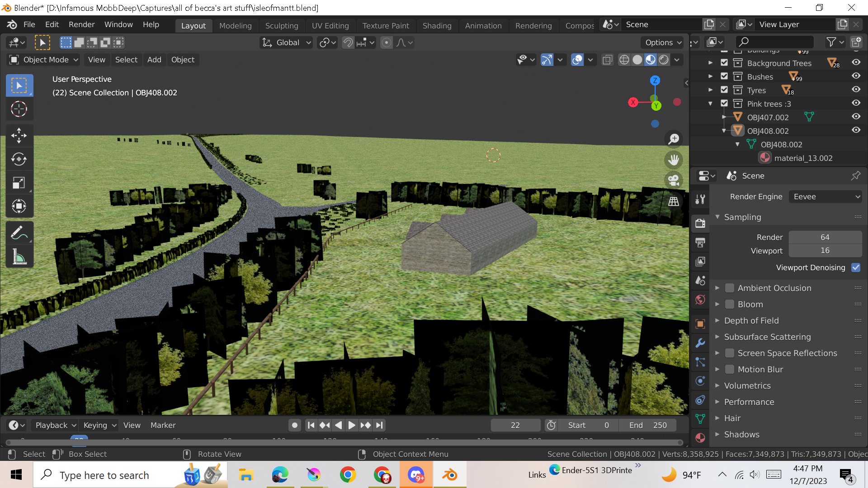Select the Rotate tool

(x=19, y=159)
